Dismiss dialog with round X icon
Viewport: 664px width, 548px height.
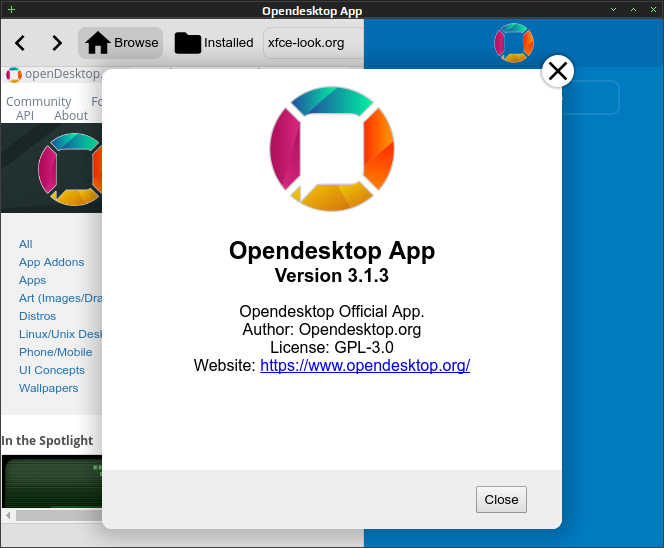point(558,71)
